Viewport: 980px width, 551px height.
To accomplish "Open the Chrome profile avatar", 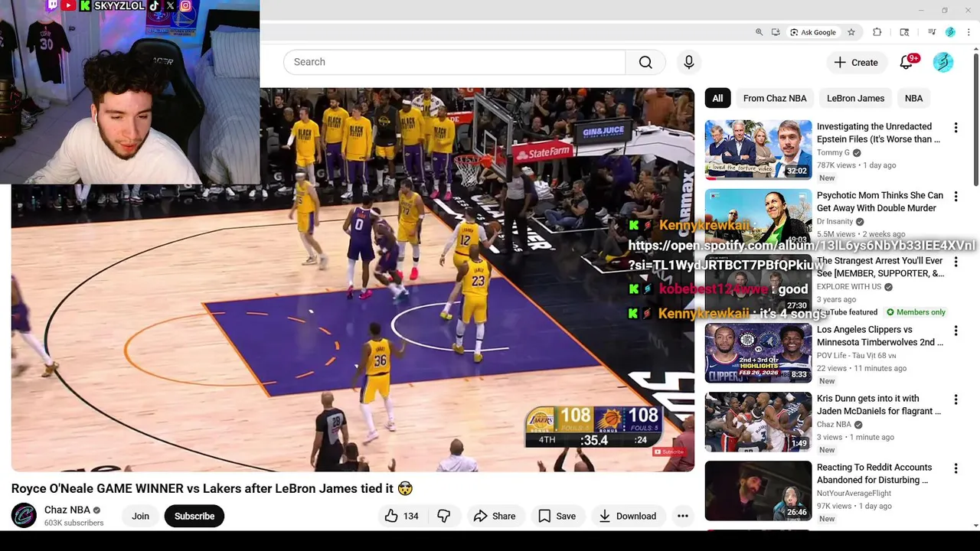I will 950,32.
